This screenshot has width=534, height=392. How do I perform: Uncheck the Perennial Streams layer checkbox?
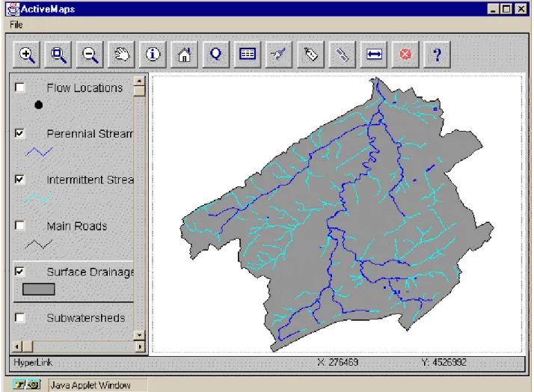click(x=19, y=133)
